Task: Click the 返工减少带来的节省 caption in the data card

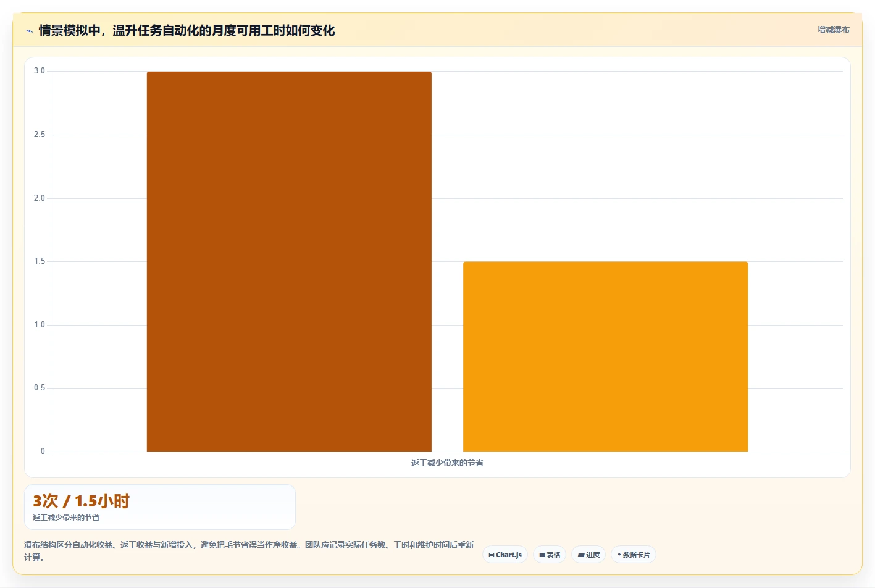Action: tap(66, 518)
